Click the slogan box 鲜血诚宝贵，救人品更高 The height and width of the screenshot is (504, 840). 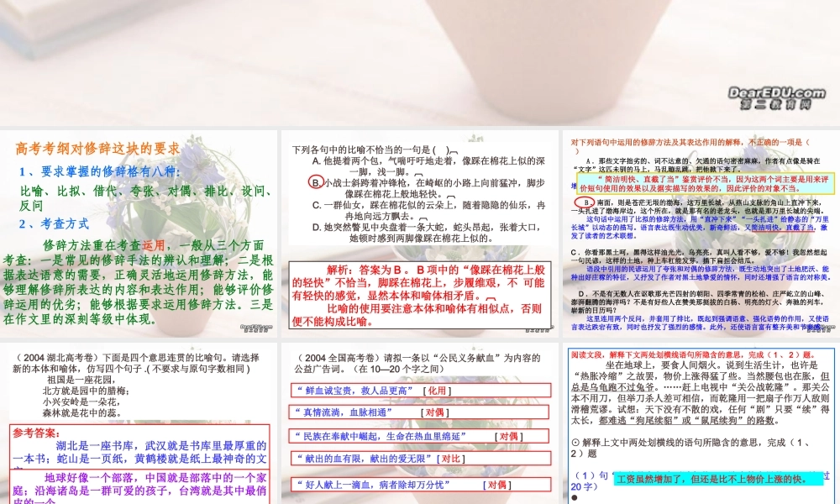(x=421, y=391)
